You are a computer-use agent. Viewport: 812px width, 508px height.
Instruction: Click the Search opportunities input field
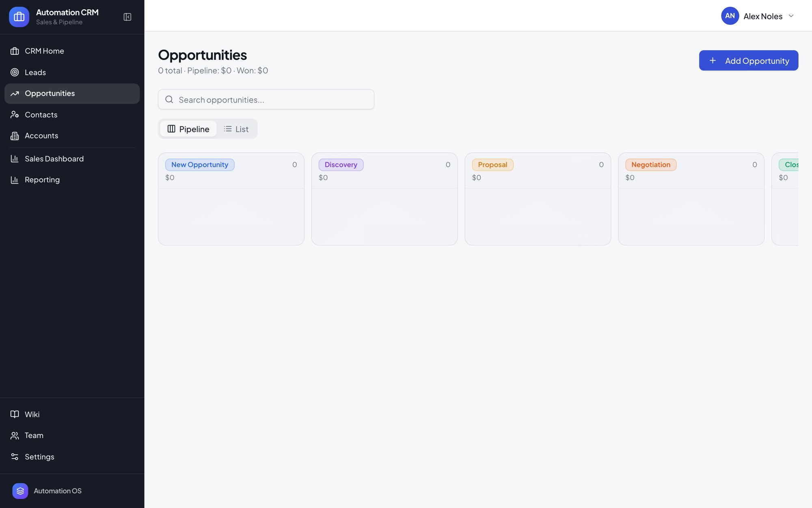(x=266, y=100)
